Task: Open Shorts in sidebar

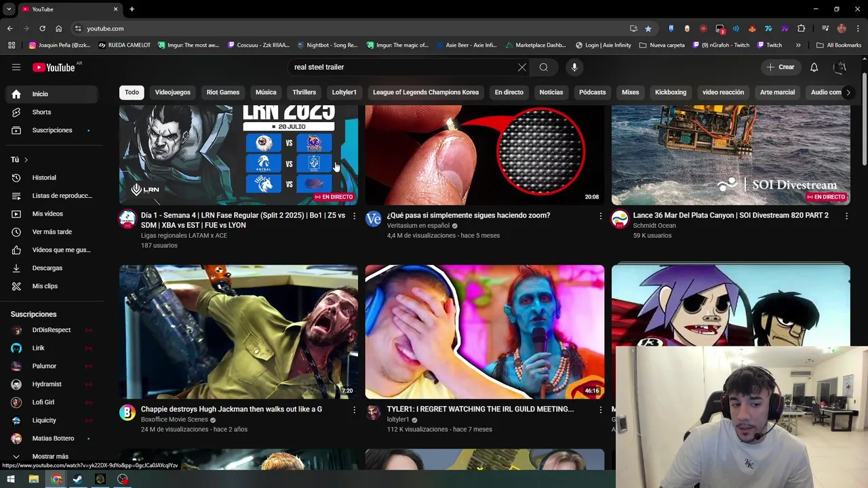Action: pyautogui.click(x=51, y=112)
